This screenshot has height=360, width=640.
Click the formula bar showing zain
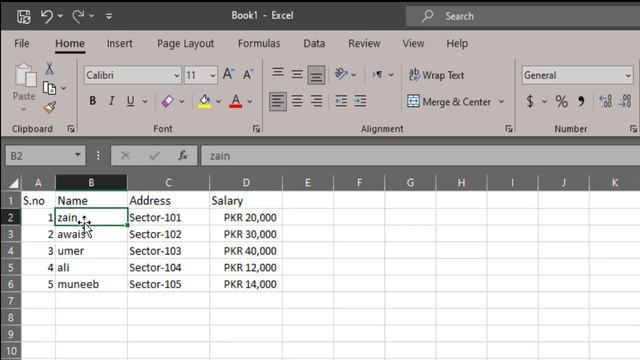click(x=420, y=156)
